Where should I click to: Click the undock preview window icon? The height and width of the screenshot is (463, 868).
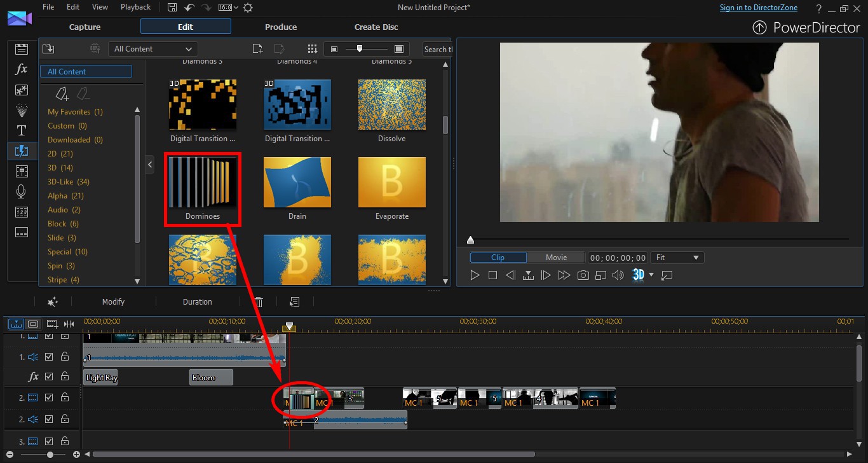pos(667,275)
